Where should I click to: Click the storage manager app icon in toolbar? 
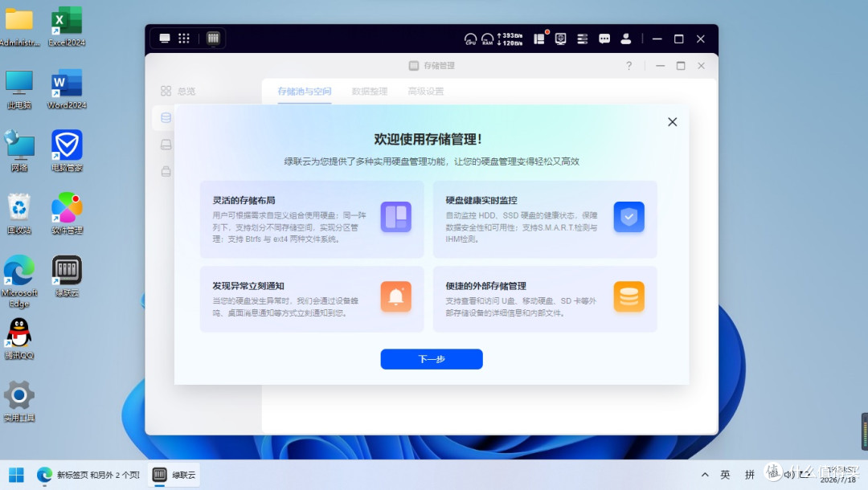(213, 39)
